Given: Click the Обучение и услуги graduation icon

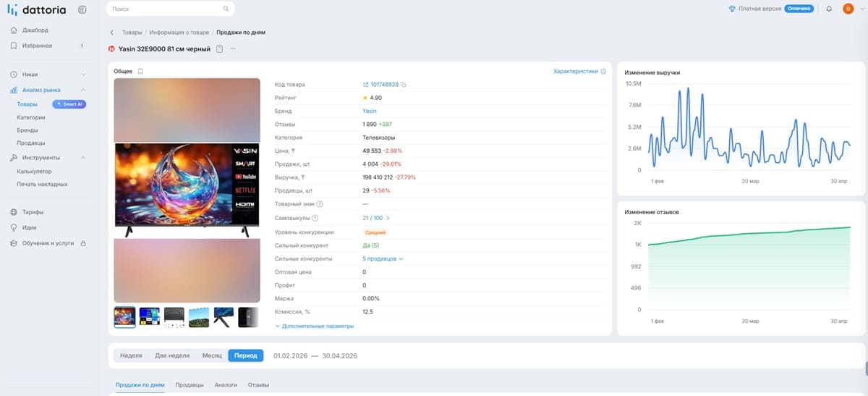Looking at the screenshot, I should 14,243.
